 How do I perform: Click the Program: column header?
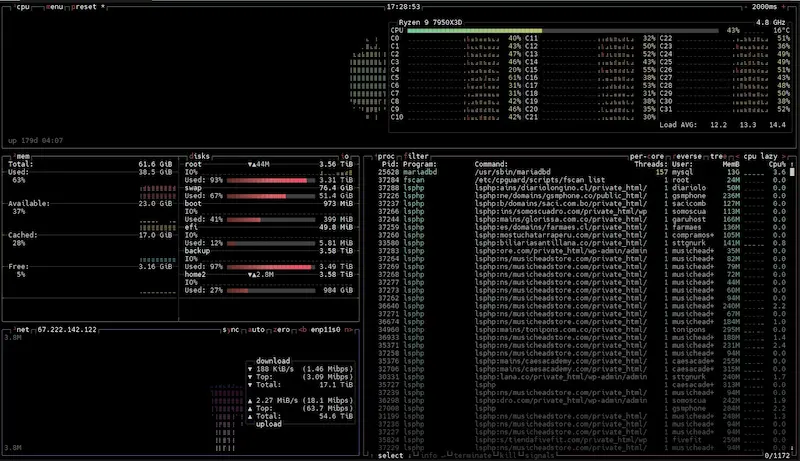pos(420,164)
